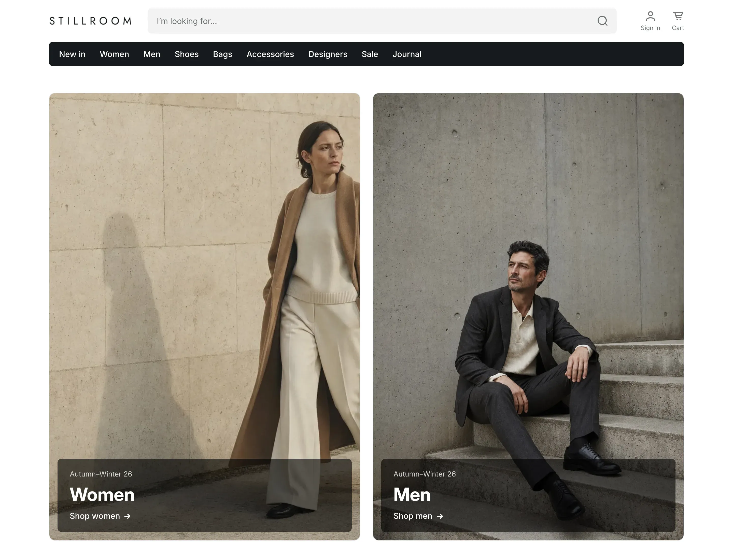Click the Sign in text label
Screen dimensions: 733x560
tap(650, 28)
